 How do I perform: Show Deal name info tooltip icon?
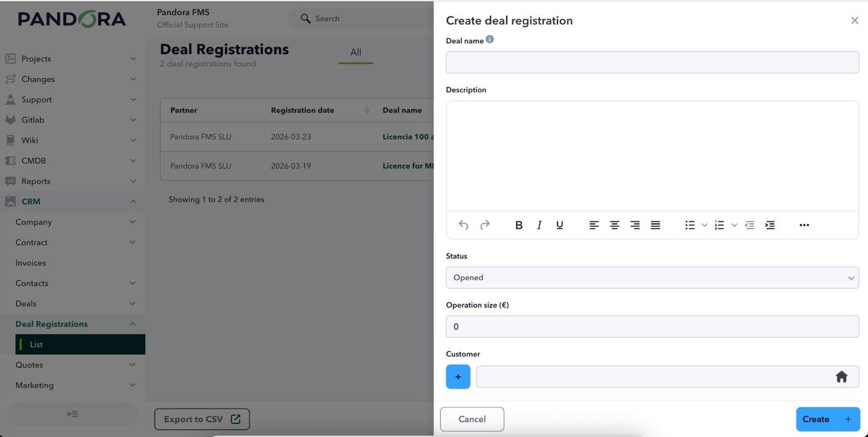[490, 39]
